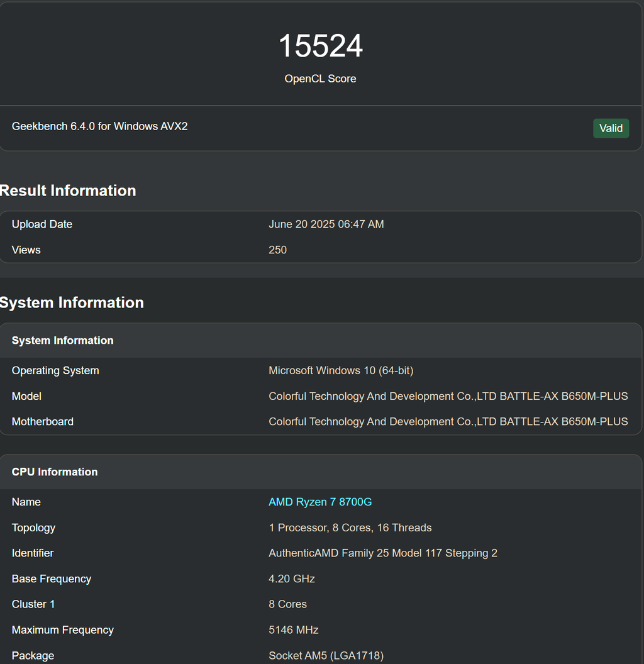Click the Topology value with 8 Cores
Image resolution: width=644 pixels, height=664 pixels.
(350, 528)
